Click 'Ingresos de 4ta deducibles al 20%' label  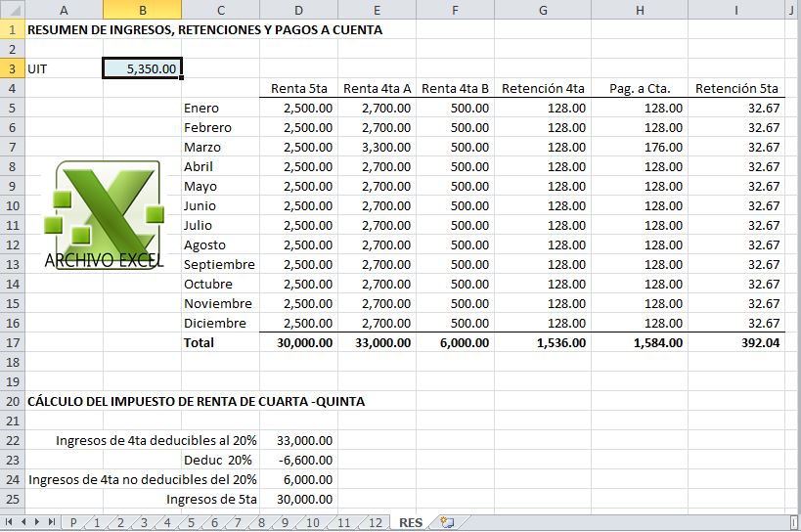tap(156, 441)
